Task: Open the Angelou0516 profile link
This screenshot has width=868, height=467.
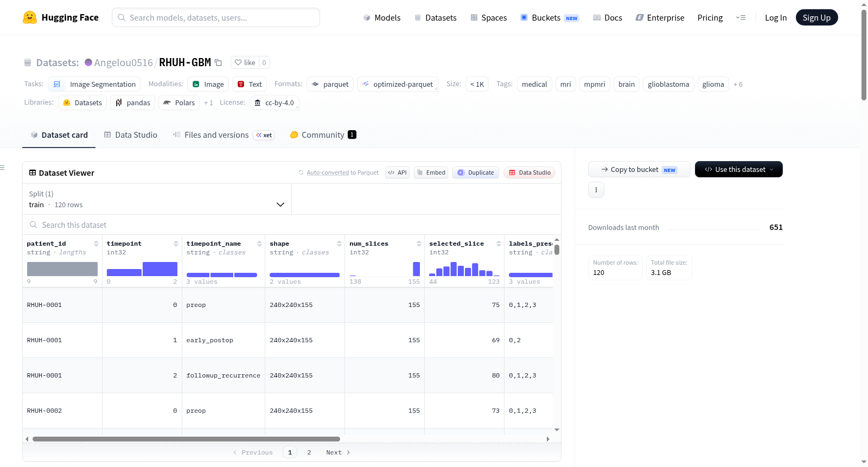Action: point(124,62)
